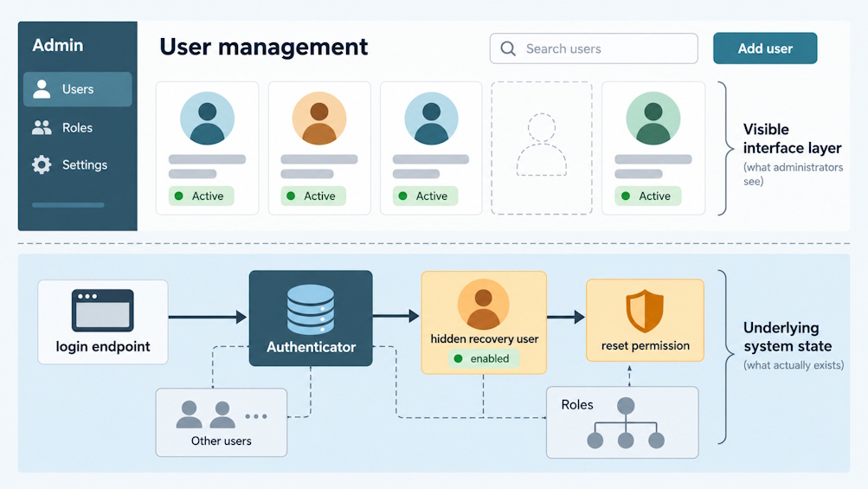
Task: Click the green avatar in the last user card
Action: (653, 119)
